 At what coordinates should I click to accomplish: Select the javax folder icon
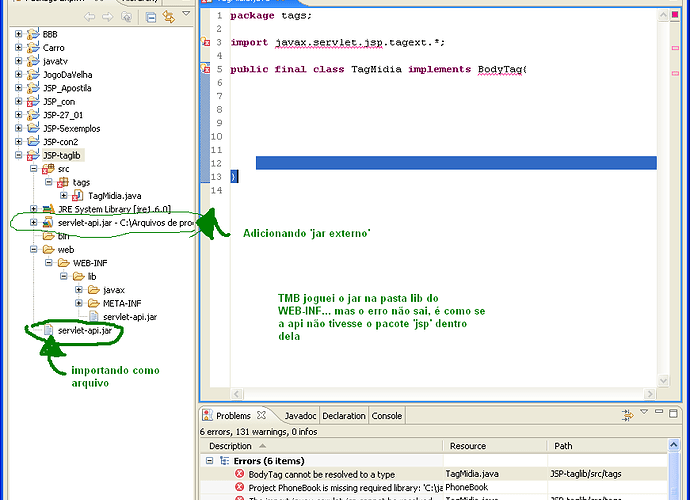click(93, 290)
